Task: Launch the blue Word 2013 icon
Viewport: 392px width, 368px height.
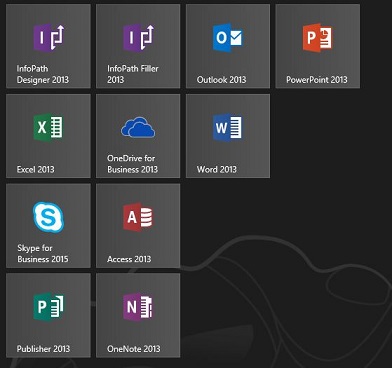Action: point(228,127)
